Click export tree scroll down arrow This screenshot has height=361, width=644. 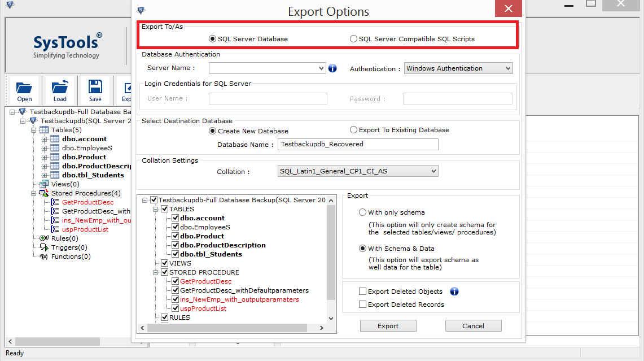point(331,318)
